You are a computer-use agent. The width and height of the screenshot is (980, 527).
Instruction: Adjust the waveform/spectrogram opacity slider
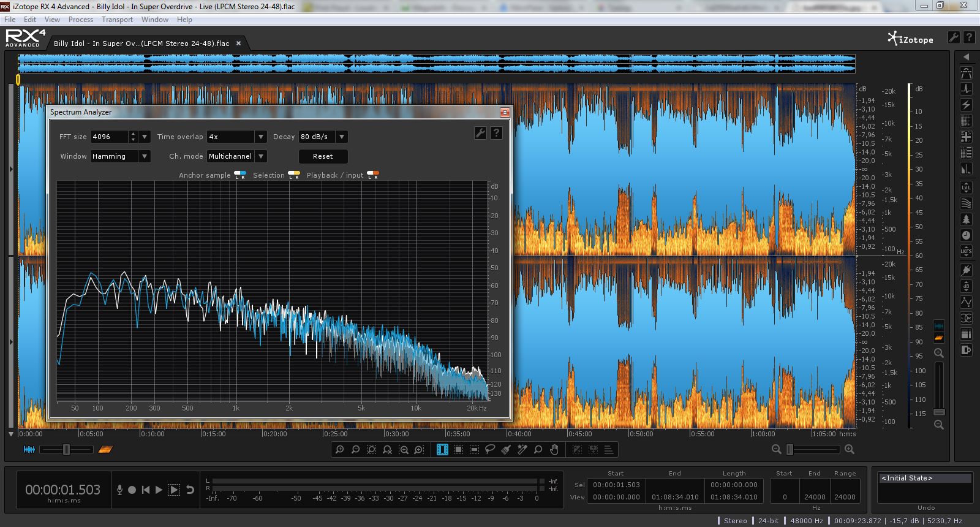pos(66,450)
